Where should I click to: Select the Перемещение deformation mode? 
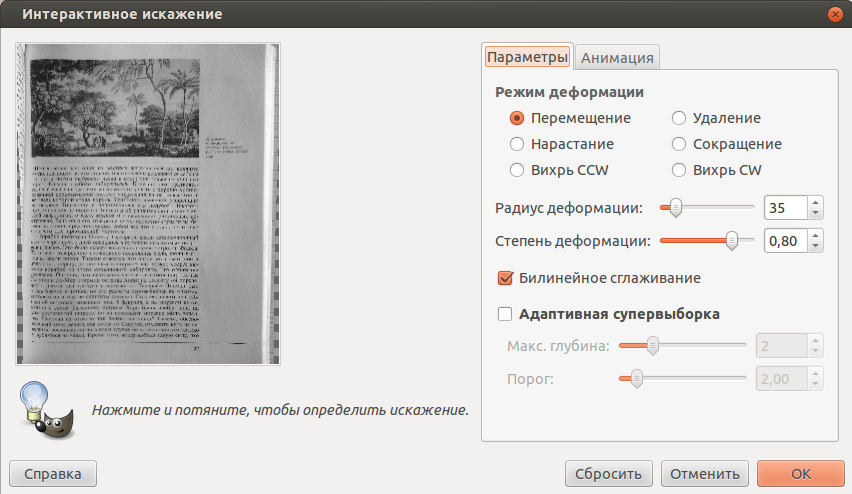pyautogui.click(x=517, y=118)
